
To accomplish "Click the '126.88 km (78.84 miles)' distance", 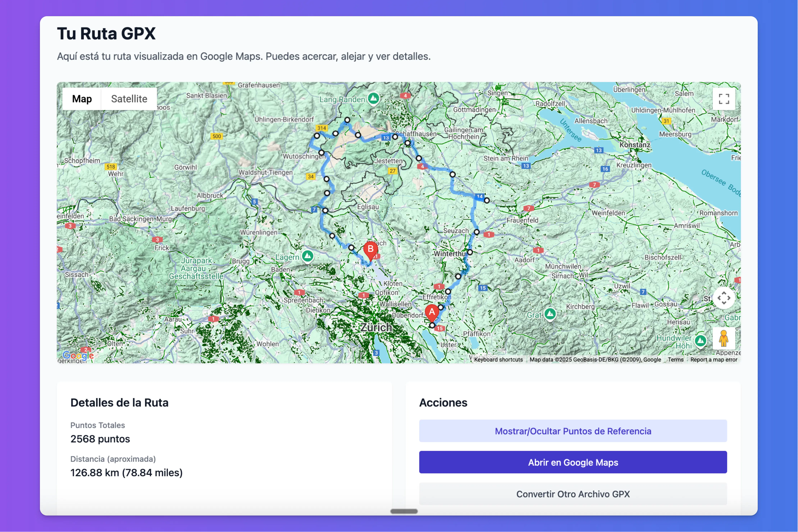I will 126,472.
